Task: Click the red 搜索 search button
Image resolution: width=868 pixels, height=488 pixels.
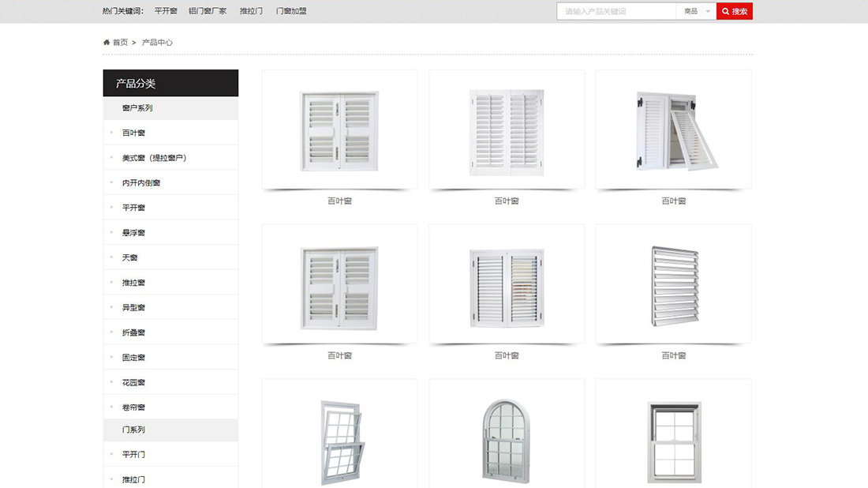Action: coord(734,11)
